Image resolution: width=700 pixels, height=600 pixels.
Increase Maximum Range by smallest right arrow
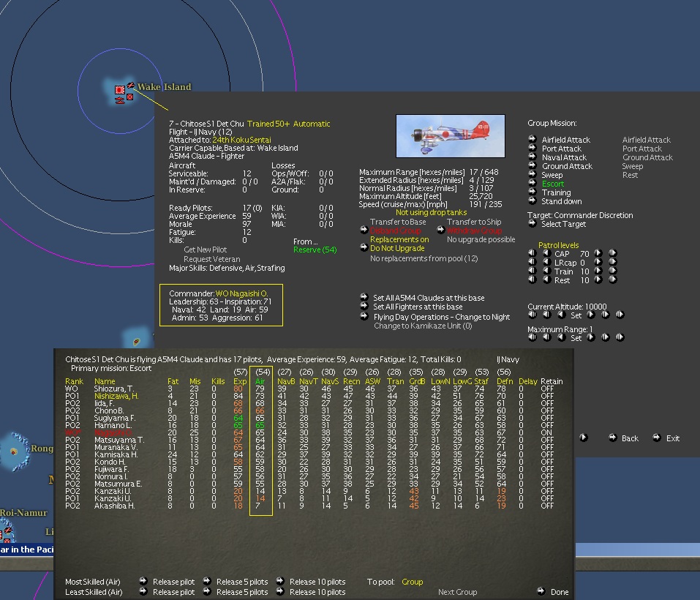590,337
